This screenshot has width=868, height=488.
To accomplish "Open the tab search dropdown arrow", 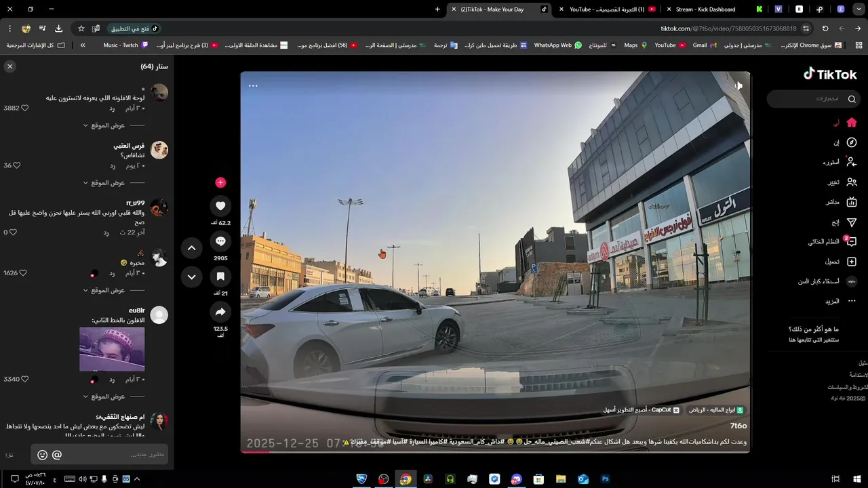I will tap(858, 9).
